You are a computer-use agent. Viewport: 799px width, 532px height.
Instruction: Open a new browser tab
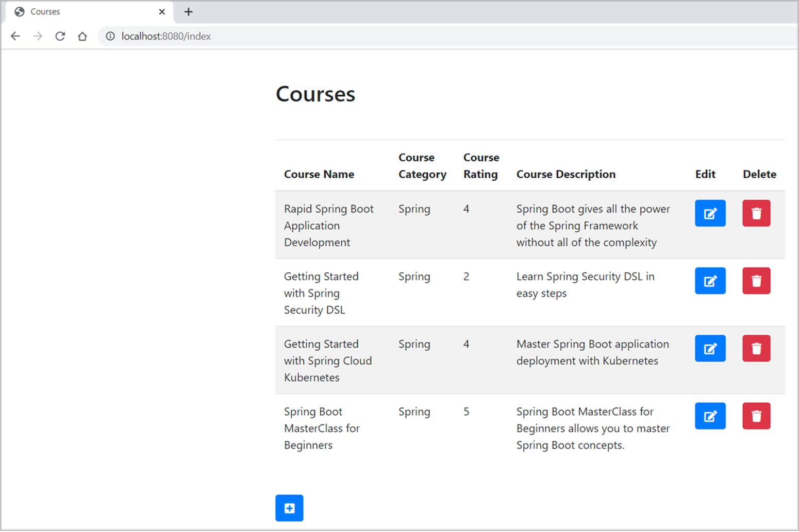[188, 11]
